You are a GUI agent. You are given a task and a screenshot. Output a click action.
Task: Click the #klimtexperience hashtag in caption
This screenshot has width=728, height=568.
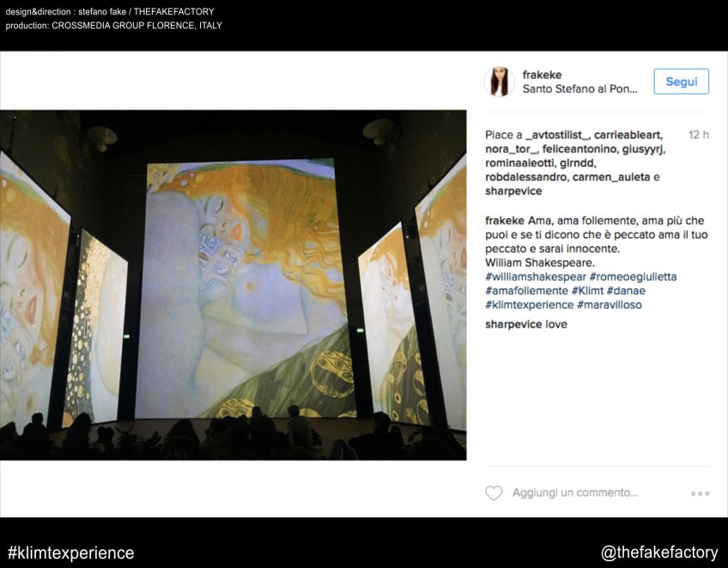[x=530, y=305]
